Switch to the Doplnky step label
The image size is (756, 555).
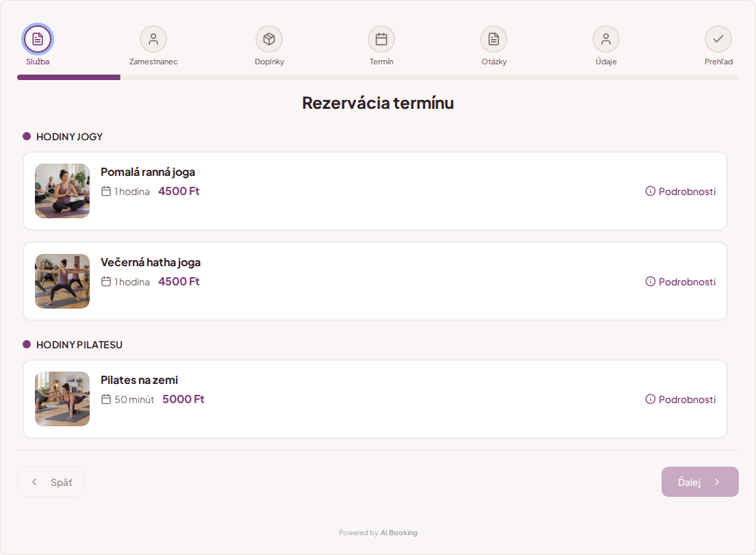(269, 62)
